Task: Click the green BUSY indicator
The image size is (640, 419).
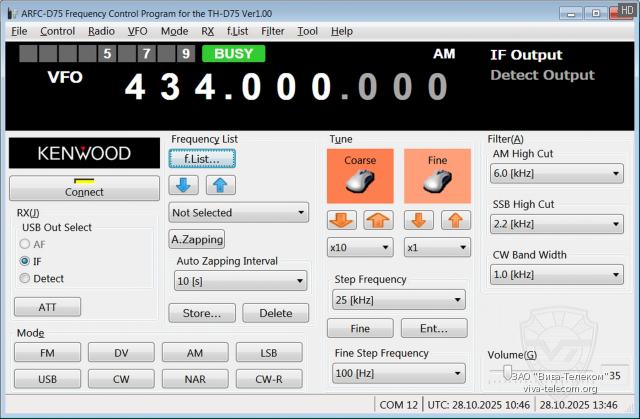Action: [x=233, y=53]
